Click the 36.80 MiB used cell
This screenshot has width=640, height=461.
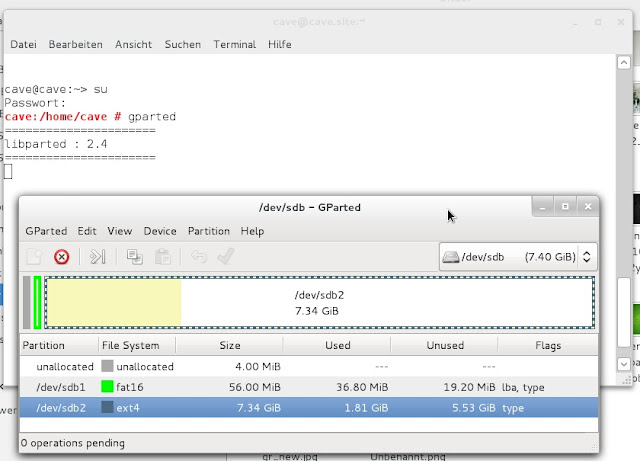pyautogui.click(x=362, y=387)
